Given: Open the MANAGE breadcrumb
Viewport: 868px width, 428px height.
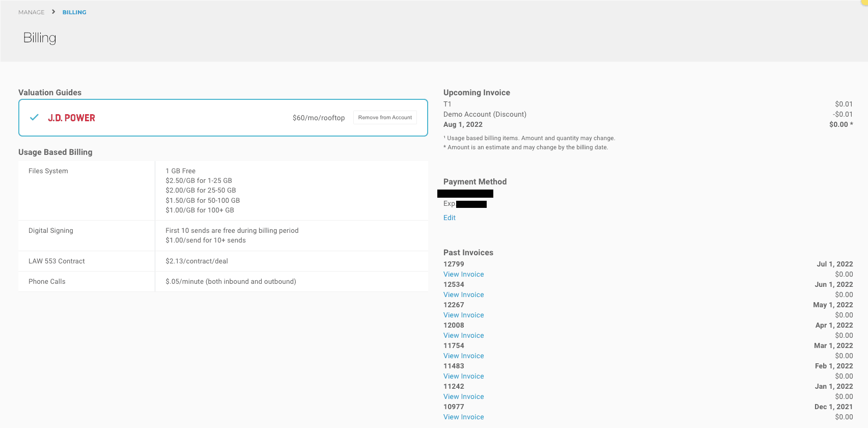Looking at the screenshot, I should [x=32, y=12].
